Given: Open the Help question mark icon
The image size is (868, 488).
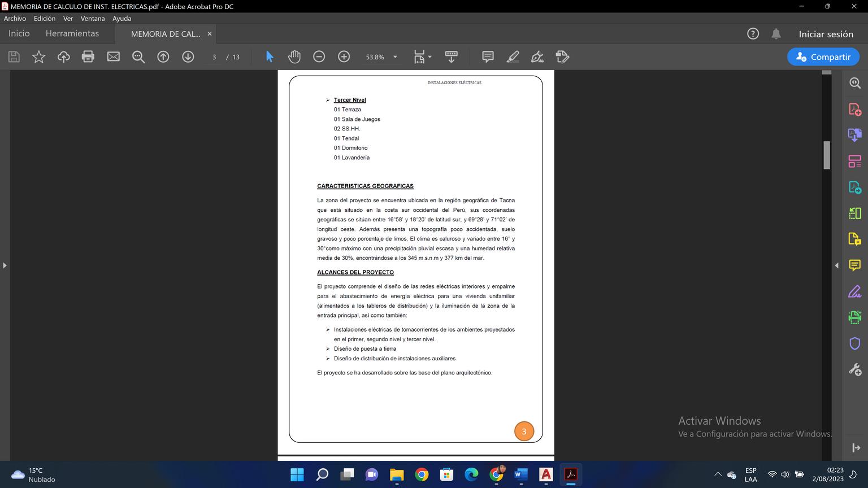Looking at the screenshot, I should pos(753,34).
